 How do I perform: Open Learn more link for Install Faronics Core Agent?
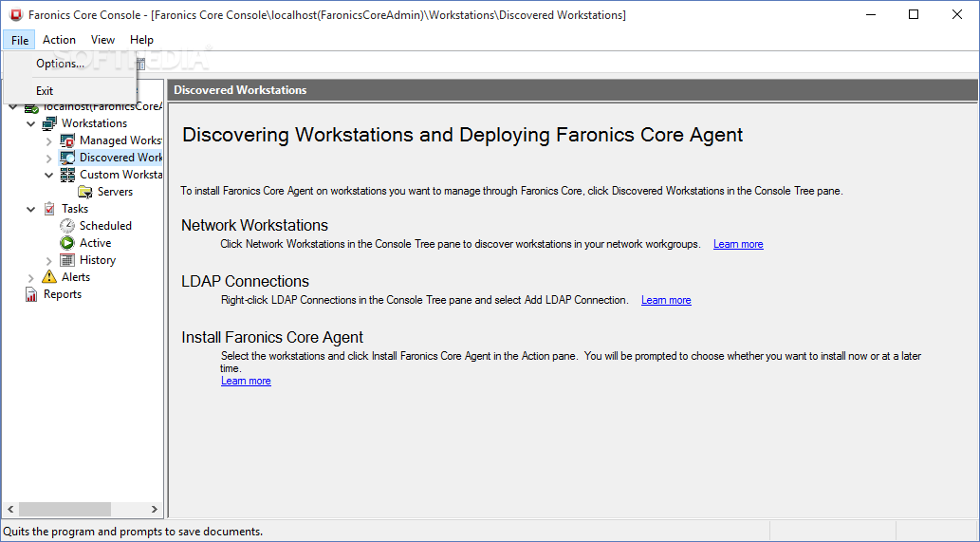[246, 381]
